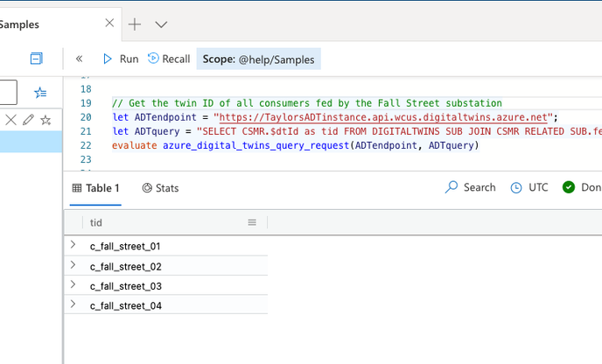This screenshot has width=602, height=364.
Task: Open Search in results grid
Action: [x=471, y=187]
